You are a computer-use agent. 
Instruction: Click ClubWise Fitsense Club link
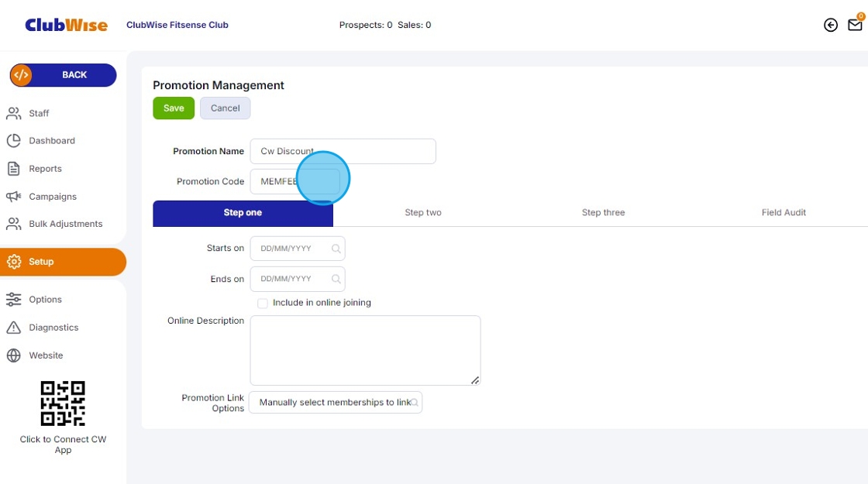pyautogui.click(x=177, y=25)
